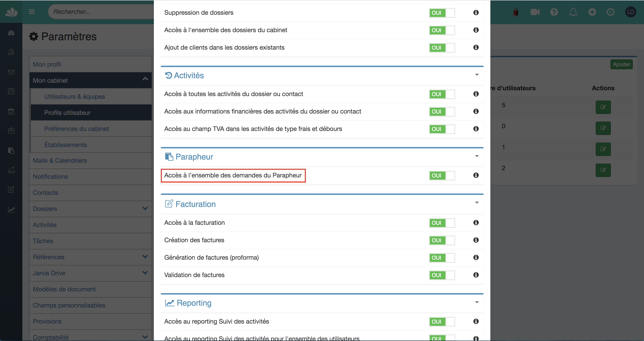
Task: Disable Accès à l'ensemble des demandes du Parapheur
Action: point(442,175)
